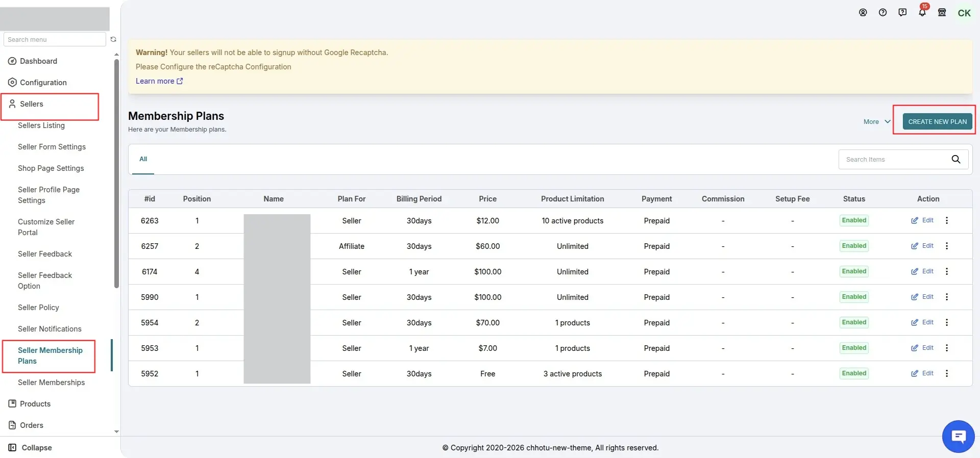980x458 pixels.
Task: Open Products in sidebar
Action: (30, 404)
